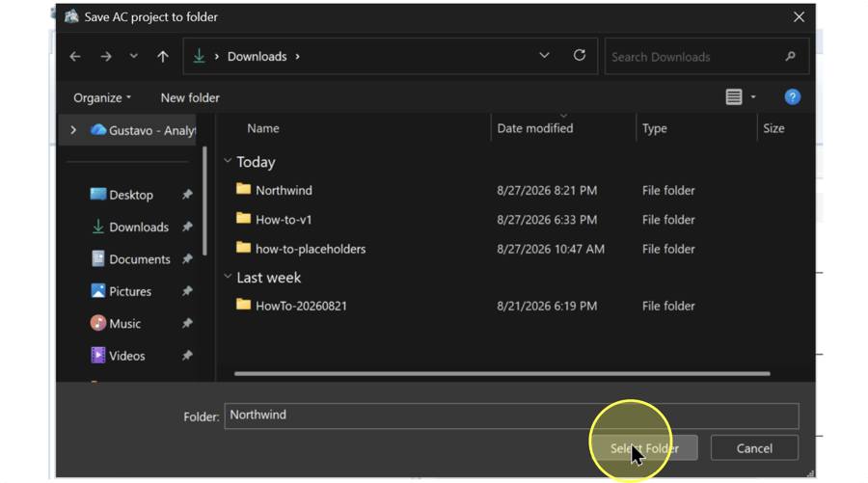Refresh the Downloads folder view
Image resolution: width=868 pixels, height=483 pixels.
(x=580, y=55)
